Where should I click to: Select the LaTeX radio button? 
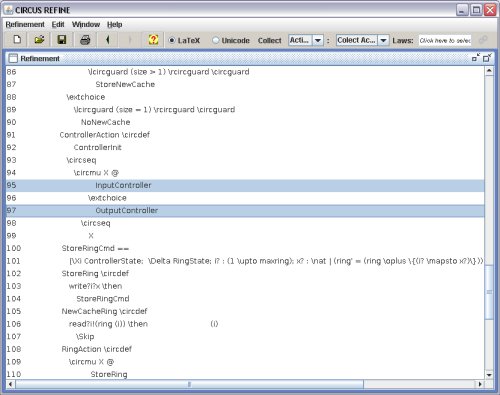(x=171, y=40)
